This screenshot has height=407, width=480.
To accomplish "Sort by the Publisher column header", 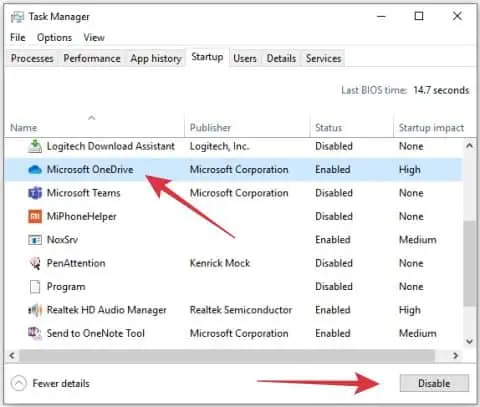I will tap(210, 128).
